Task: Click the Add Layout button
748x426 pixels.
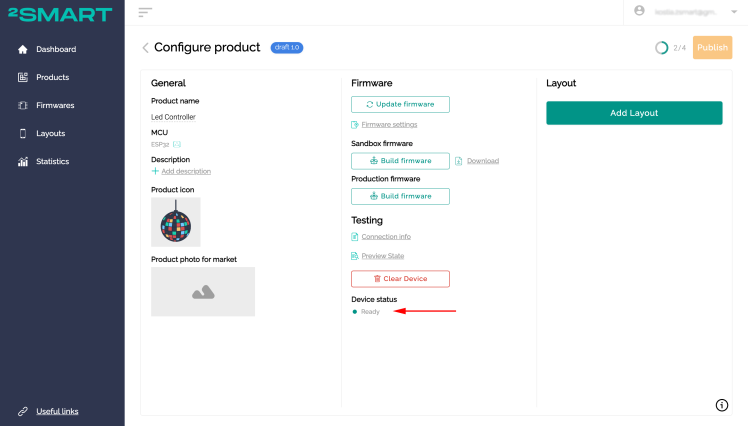Action: 634,113
